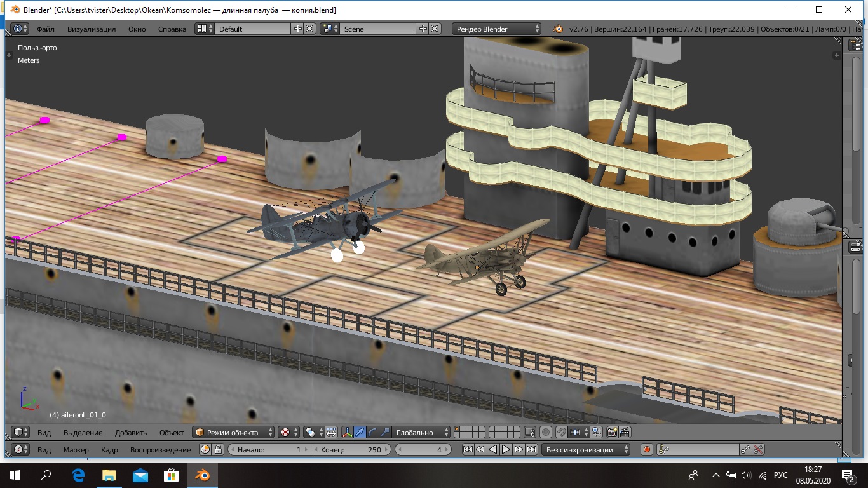Click the OpenGL render animation clapperboard icon
Image resolution: width=868 pixels, height=488 pixels.
(x=625, y=432)
